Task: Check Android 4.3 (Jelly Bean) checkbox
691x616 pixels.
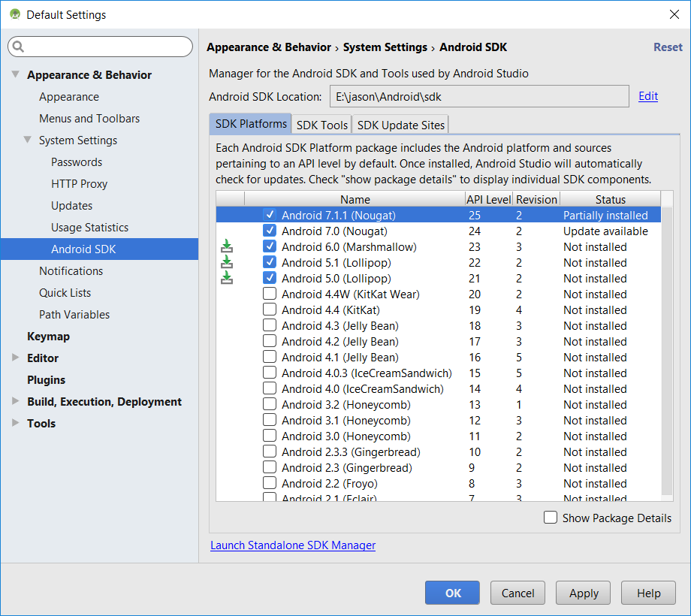Action: point(269,325)
